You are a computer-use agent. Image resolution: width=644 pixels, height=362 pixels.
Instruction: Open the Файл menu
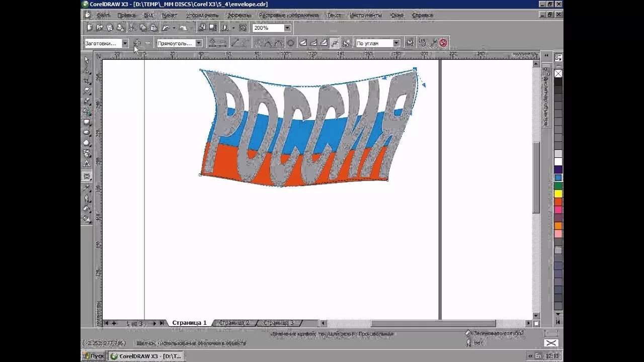[103, 16]
